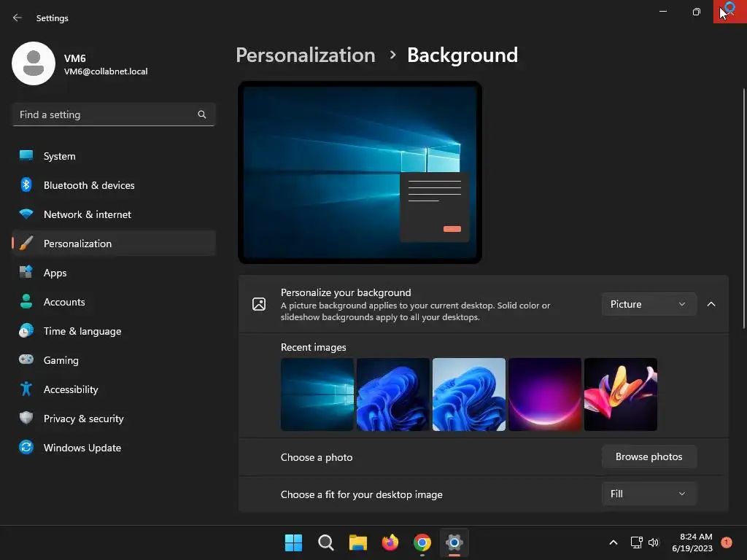This screenshot has width=747, height=560.
Task: Open the Fill desktop fit dropdown
Action: coord(649,494)
